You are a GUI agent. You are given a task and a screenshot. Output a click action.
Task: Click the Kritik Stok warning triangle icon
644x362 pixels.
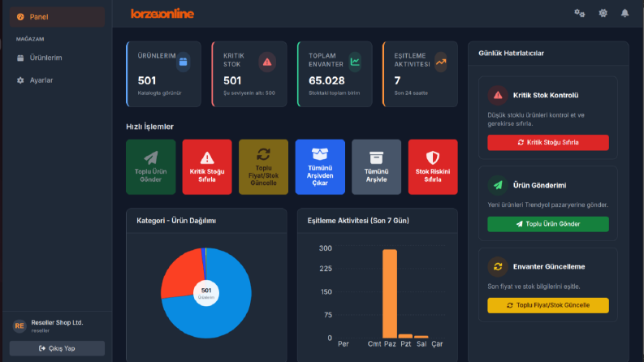(x=267, y=62)
